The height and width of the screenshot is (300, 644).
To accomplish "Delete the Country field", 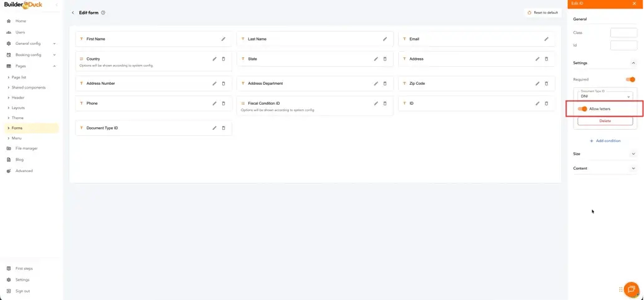I will (223, 59).
